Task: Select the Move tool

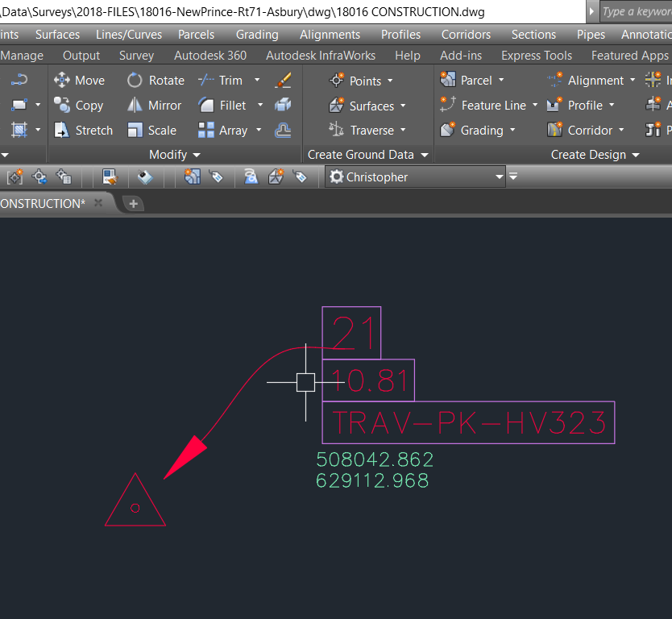Action: click(79, 80)
